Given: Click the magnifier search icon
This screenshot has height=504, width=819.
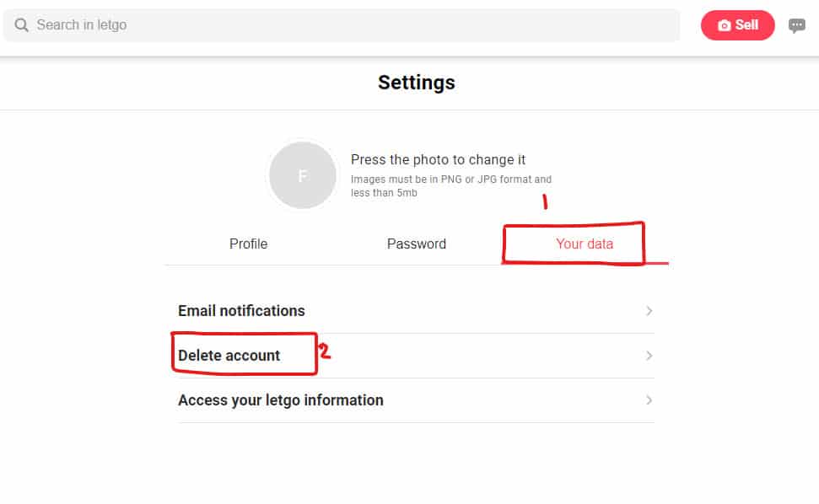Looking at the screenshot, I should tap(21, 25).
